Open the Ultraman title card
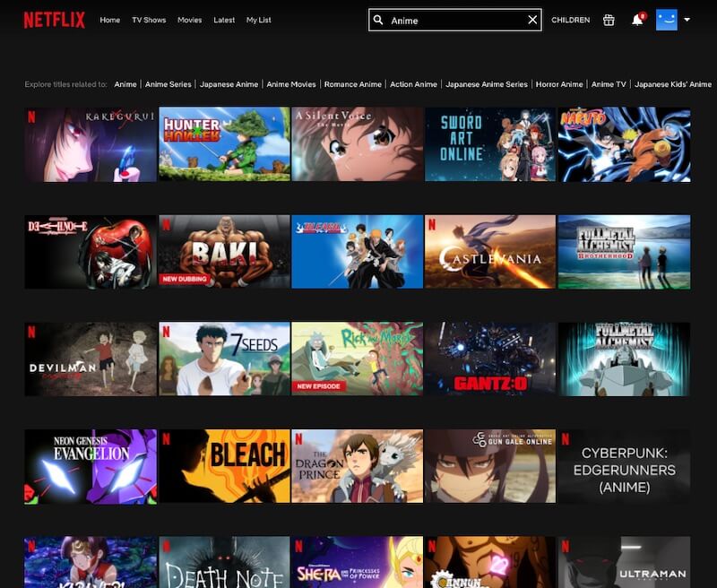 click(624, 562)
